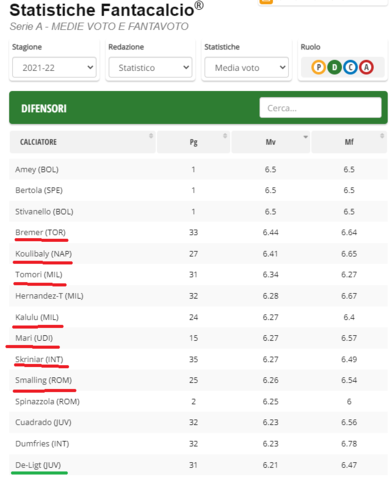This screenshot has height=480, width=392.
Task: Click De-Ligt (JUV) player name
Action: (38, 465)
